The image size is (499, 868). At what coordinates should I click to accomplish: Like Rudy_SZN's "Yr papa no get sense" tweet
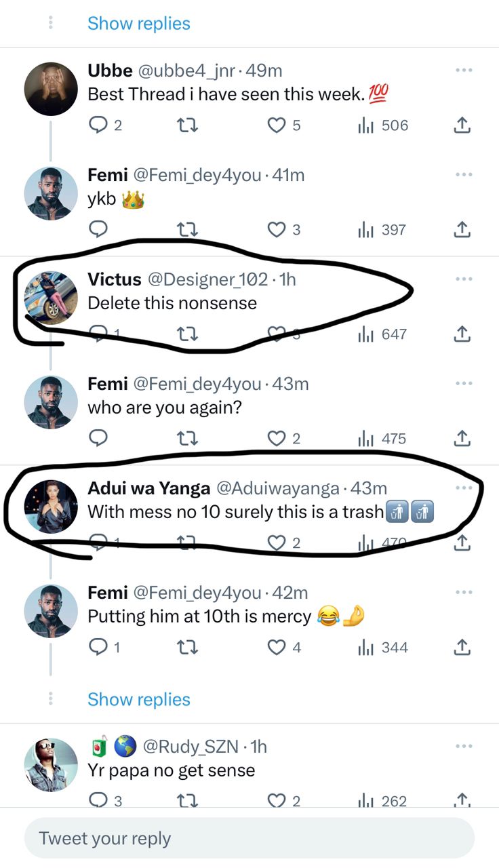277,801
